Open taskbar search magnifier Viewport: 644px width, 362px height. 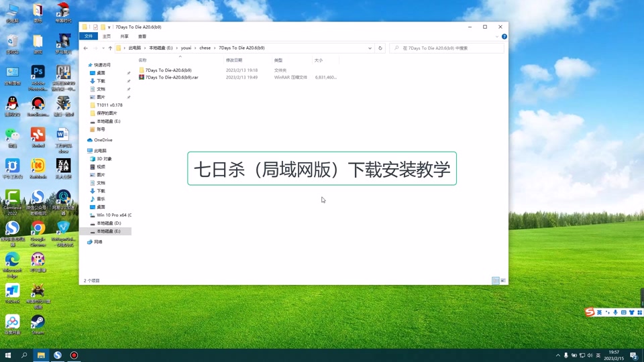point(24,355)
